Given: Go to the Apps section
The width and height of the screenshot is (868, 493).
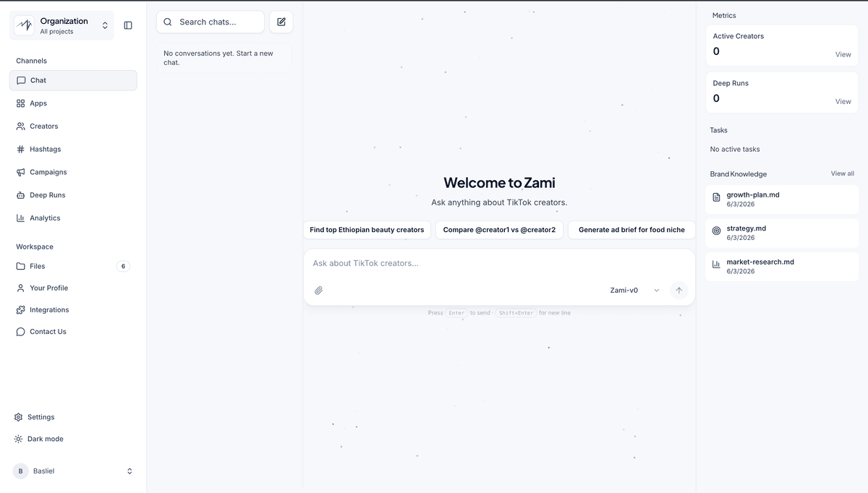Looking at the screenshot, I should tap(73, 103).
